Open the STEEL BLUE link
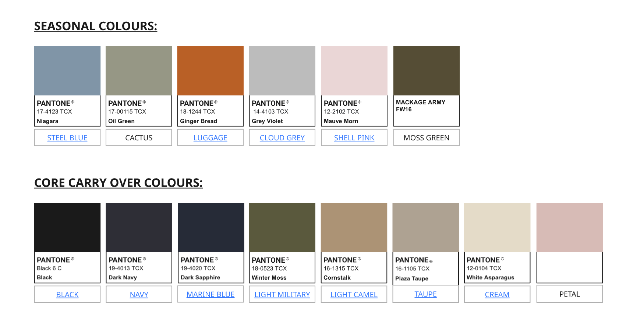This screenshot has height=316, width=644. click(x=67, y=138)
